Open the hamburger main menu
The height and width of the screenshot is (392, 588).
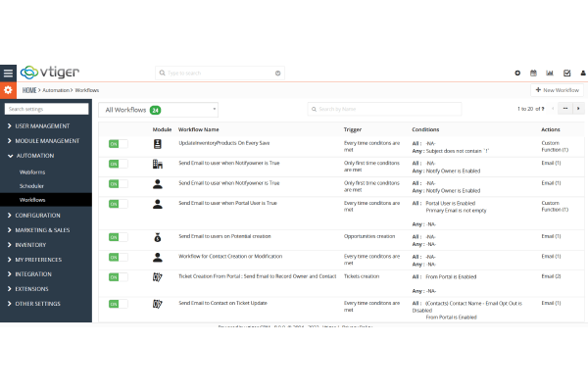8,73
